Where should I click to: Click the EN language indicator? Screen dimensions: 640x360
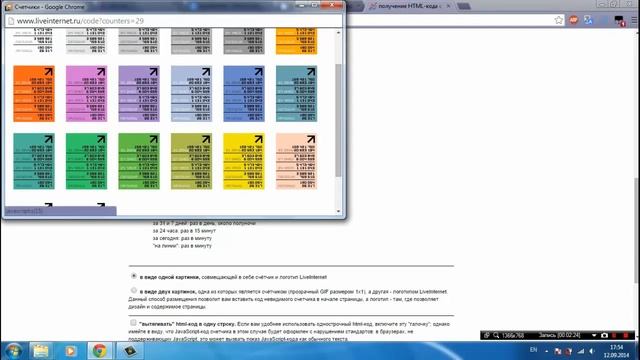[x=533, y=350]
